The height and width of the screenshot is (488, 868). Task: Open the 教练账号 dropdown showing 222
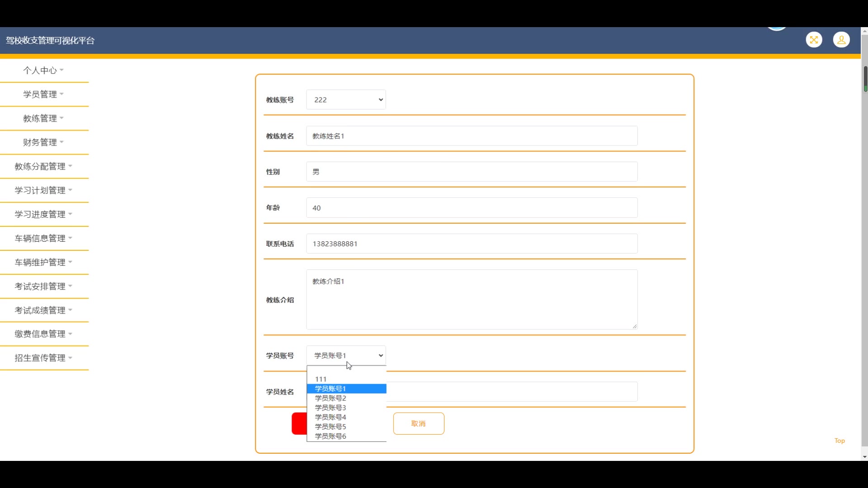point(346,100)
